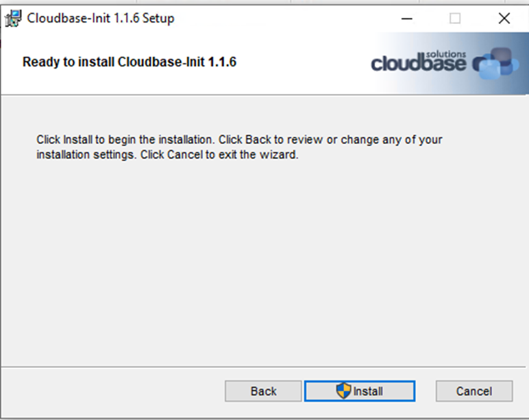Click the "Ready to install Cloudbase-Init 1.1.6" heading
The width and height of the screenshot is (529, 420).
[x=130, y=62]
